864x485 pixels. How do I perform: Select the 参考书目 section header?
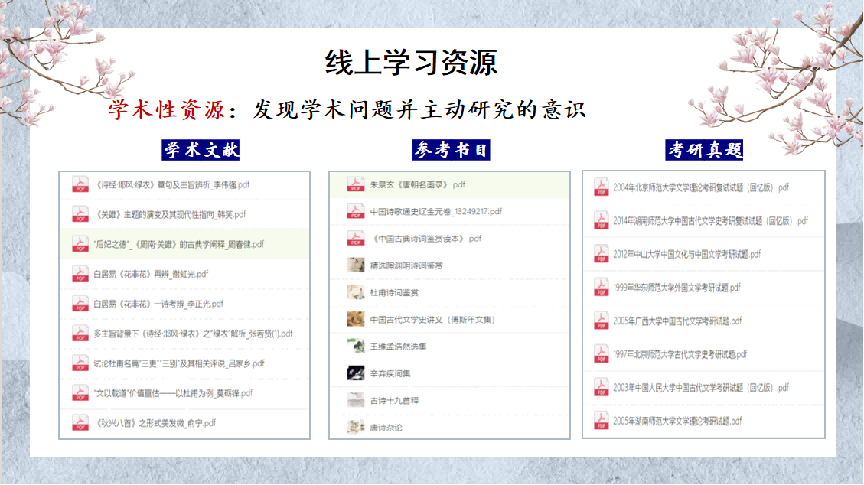click(451, 150)
